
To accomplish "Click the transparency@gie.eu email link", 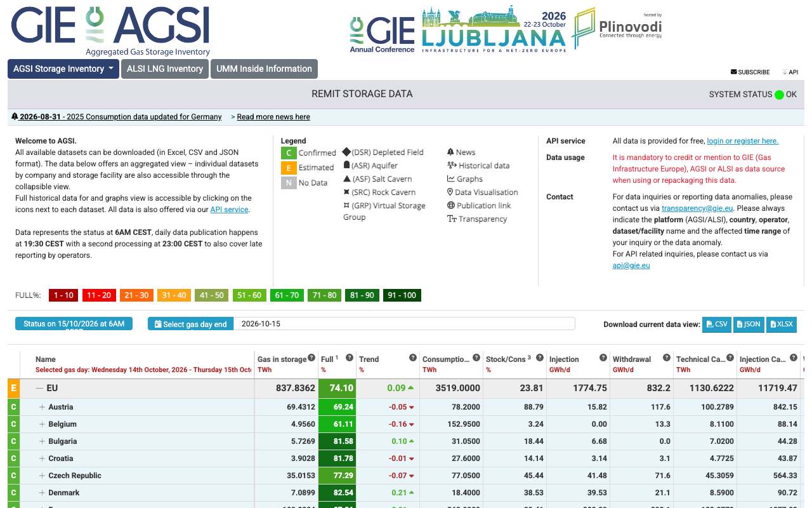I will point(697,208).
